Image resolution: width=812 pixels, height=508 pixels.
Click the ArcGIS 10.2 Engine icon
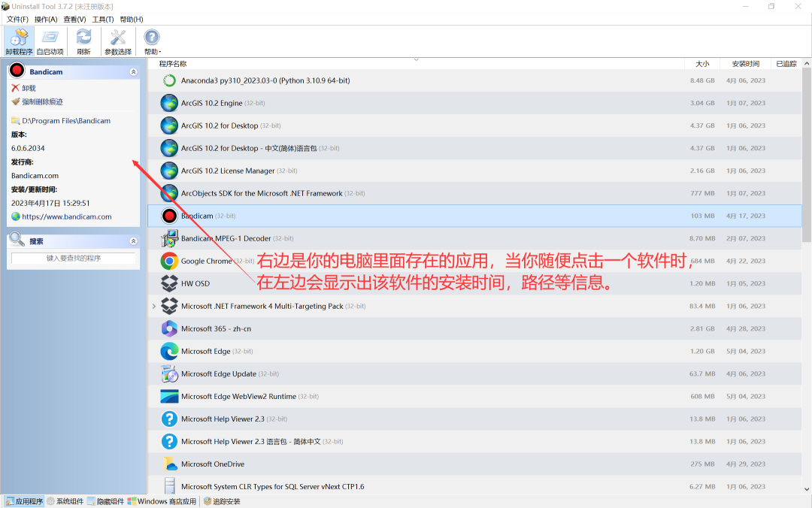169,103
